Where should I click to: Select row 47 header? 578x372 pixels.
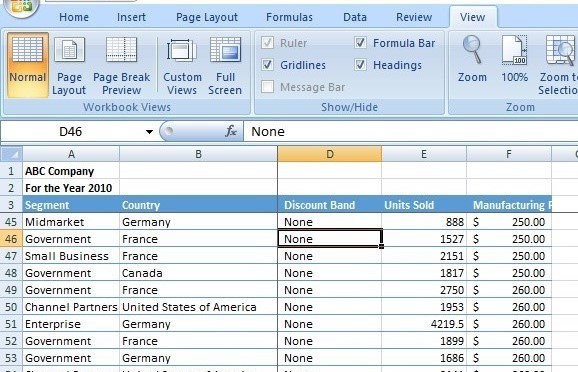point(11,256)
